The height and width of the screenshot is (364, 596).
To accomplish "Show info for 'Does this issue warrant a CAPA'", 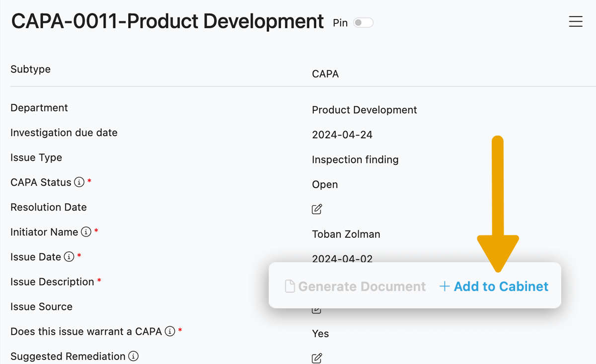I will coord(170,331).
